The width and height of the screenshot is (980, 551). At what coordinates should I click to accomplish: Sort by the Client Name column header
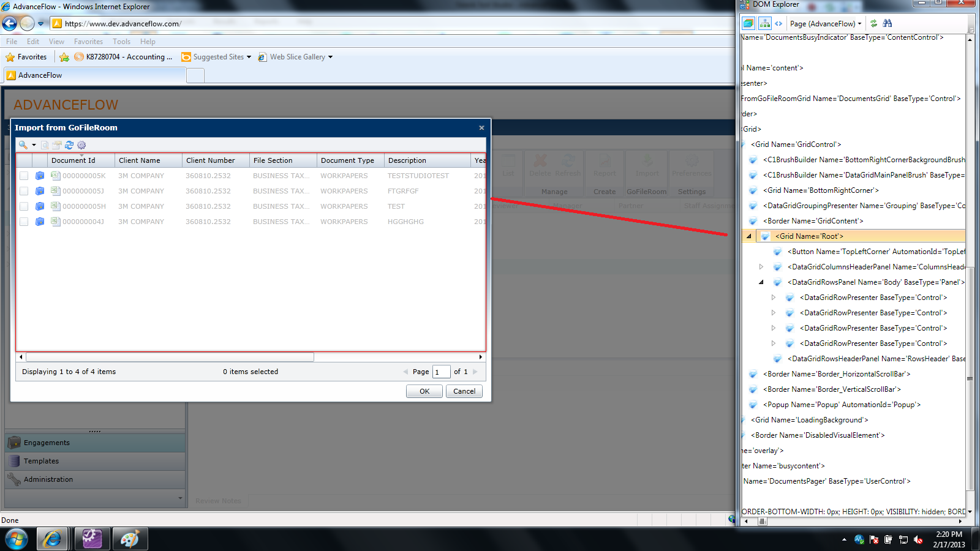tap(148, 160)
